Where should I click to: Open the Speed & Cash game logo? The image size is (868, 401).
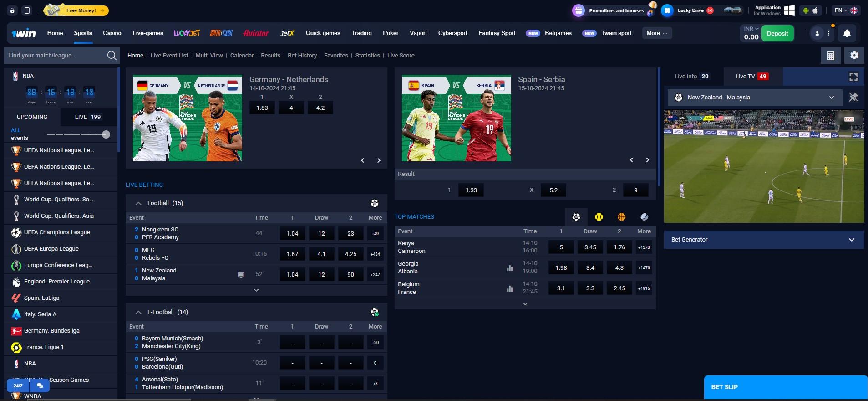point(221,33)
